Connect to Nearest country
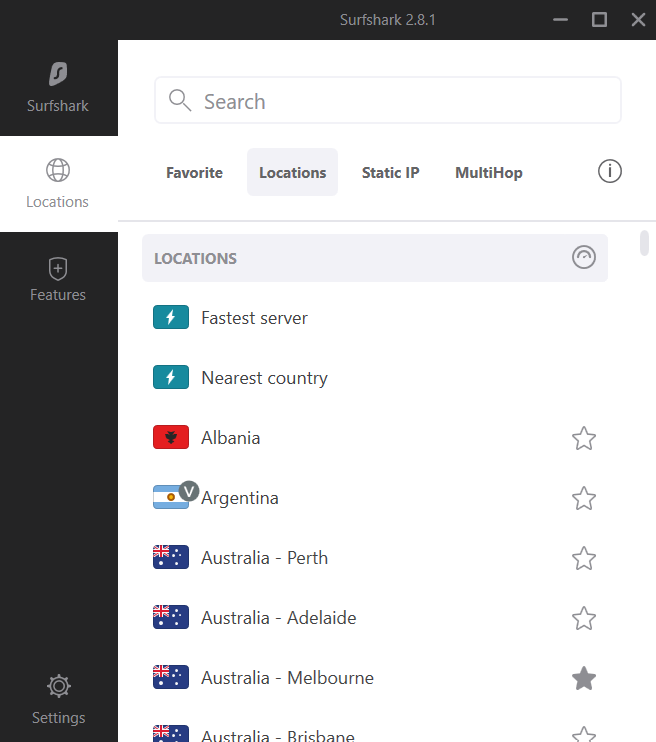This screenshot has height=742, width=656. tap(375, 378)
